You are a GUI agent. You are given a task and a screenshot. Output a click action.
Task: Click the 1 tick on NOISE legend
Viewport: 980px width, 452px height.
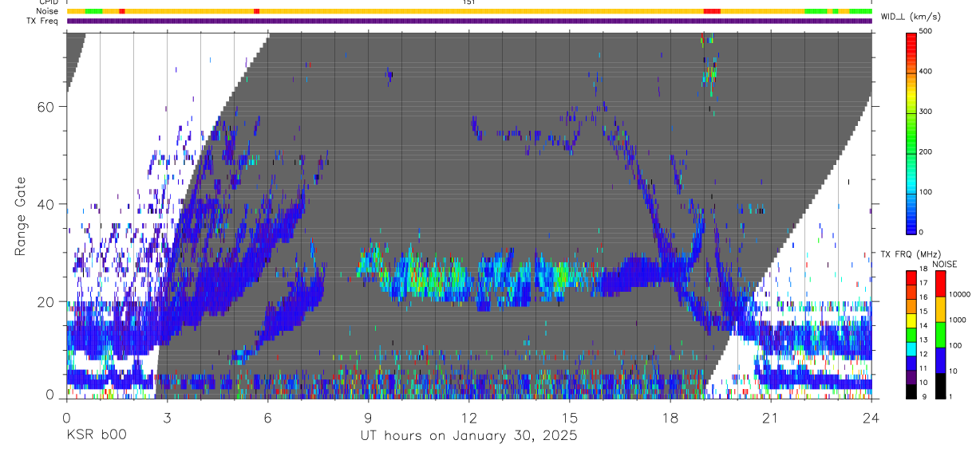click(x=951, y=396)
